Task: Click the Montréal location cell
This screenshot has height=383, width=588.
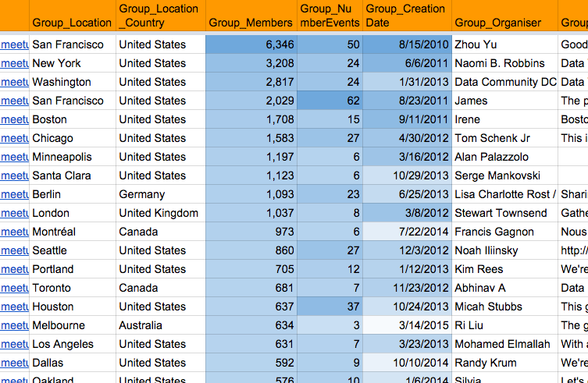Action: (x=72, y=232)
